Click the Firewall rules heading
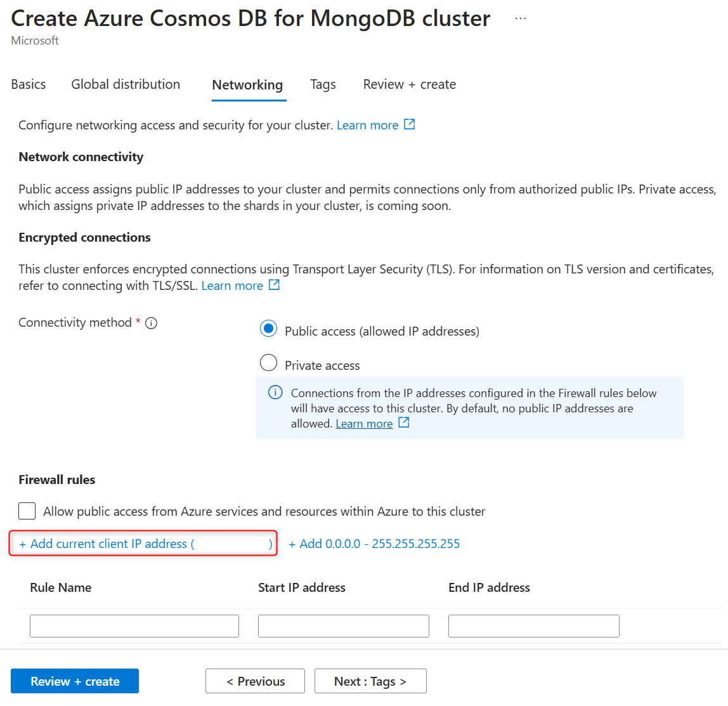This screenshot has height=706, width=728. [x=56, y=480]
